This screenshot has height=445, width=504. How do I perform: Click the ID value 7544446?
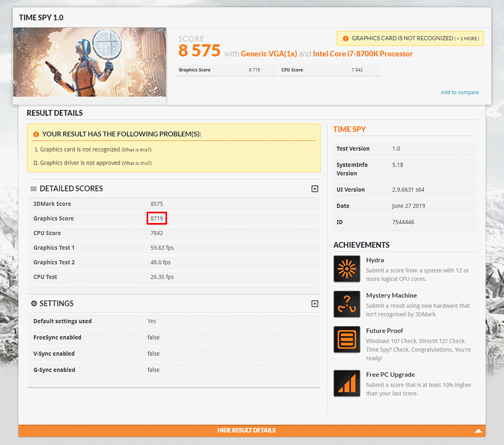403,222
